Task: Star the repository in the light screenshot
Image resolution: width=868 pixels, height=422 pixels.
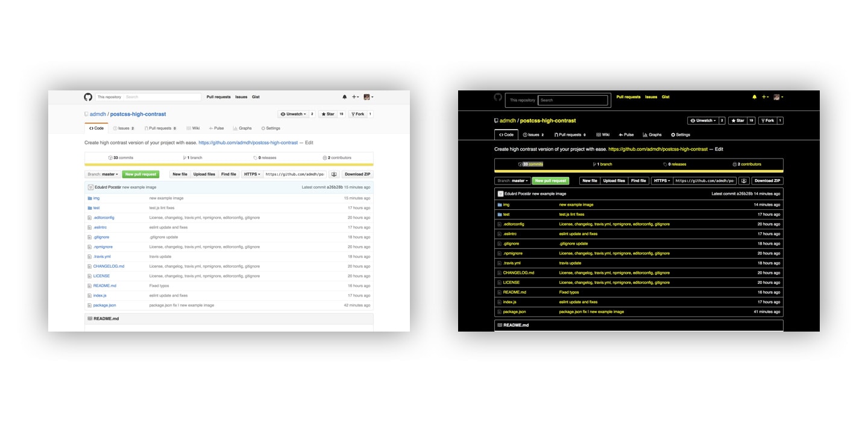Action: 327,114
